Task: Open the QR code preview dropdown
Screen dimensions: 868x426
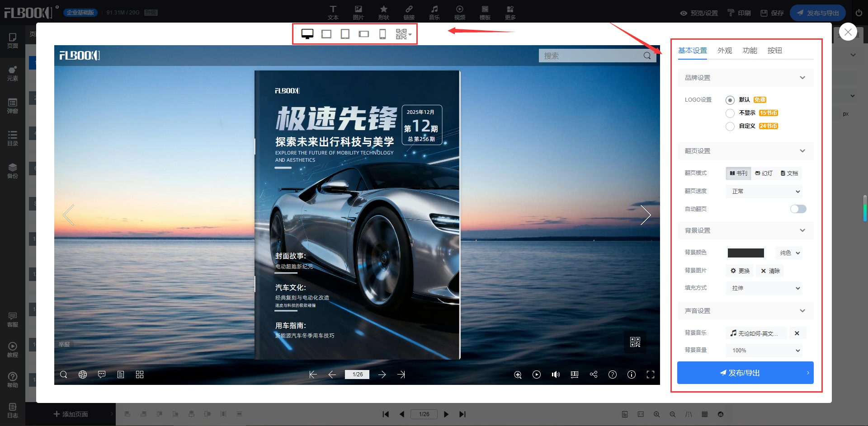Action: coord(403,34)
